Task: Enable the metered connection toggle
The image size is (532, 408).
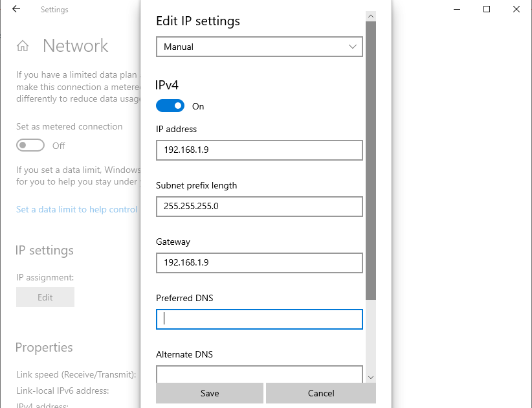Action: pyautogui.click(x=30, y=145)
